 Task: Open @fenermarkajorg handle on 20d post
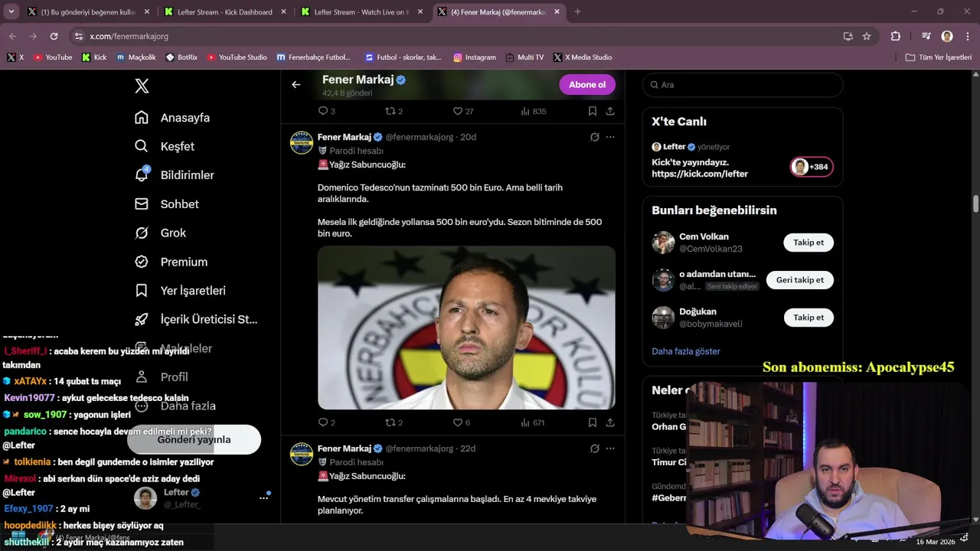tap(420, 137)
